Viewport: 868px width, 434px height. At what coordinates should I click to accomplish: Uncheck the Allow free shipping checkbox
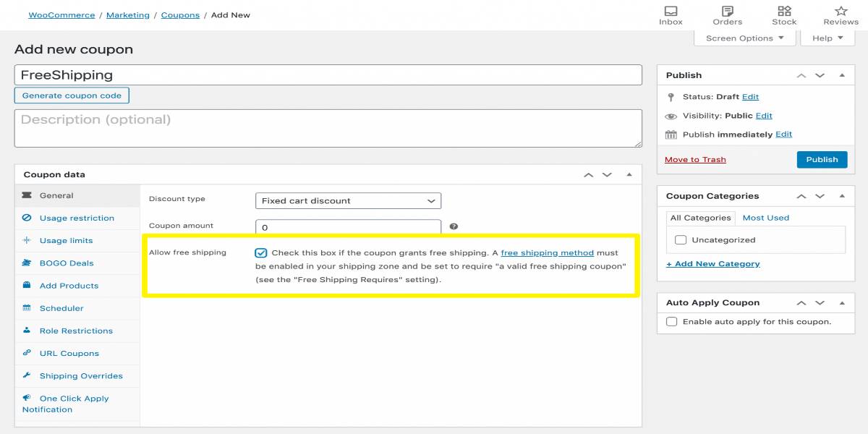pos(260,253)
